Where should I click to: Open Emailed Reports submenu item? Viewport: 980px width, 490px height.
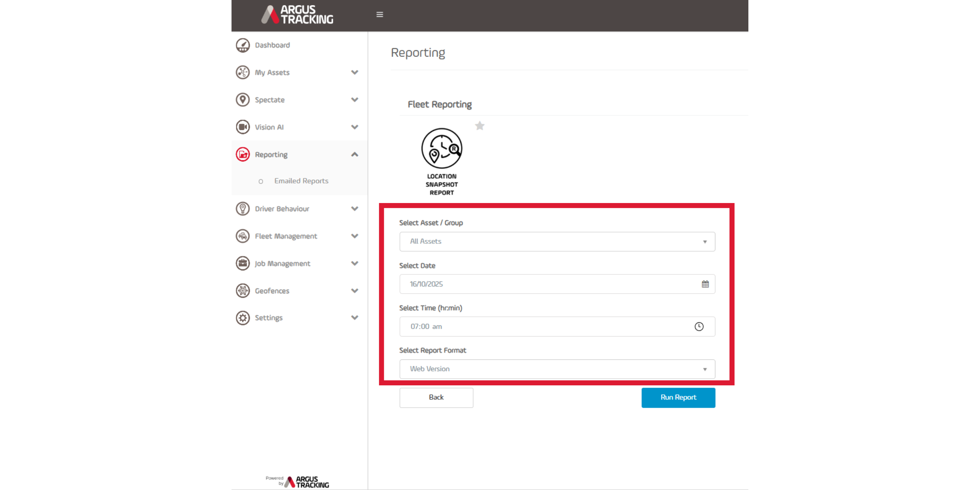coord(301,181)
